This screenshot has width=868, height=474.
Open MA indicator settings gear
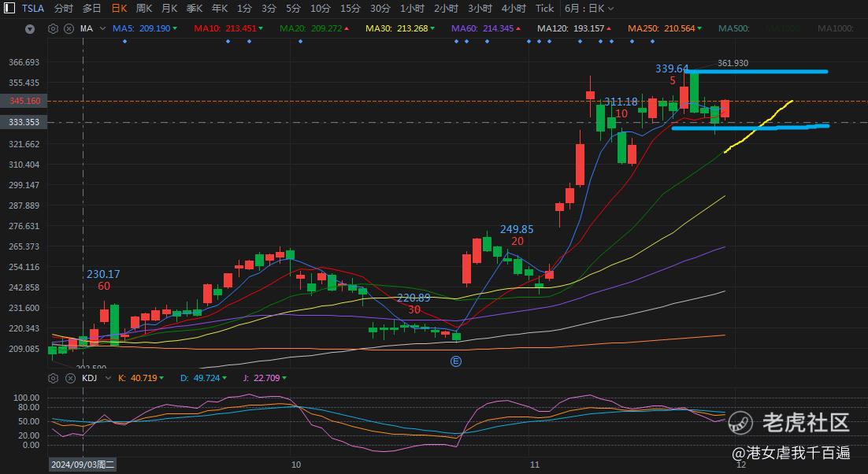[x=53, y=28]
